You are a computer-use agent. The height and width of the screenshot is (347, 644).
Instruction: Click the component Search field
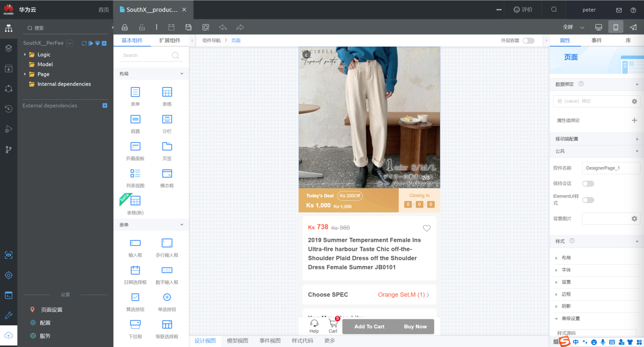point(151,56)
